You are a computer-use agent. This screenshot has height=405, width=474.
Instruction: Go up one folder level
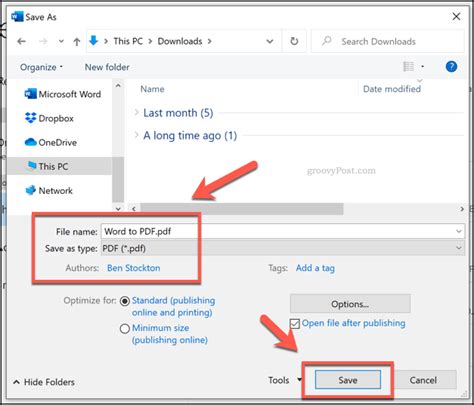[77, 41]
